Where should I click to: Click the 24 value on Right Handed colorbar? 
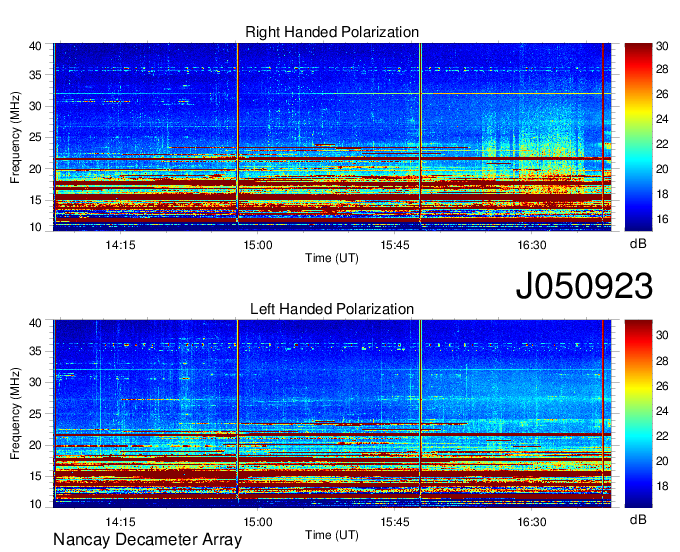pyautogui.click(x=662, y=119)
